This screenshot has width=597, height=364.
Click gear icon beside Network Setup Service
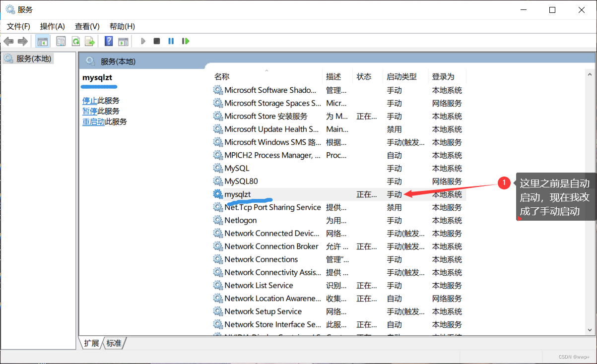coord(218,311)
